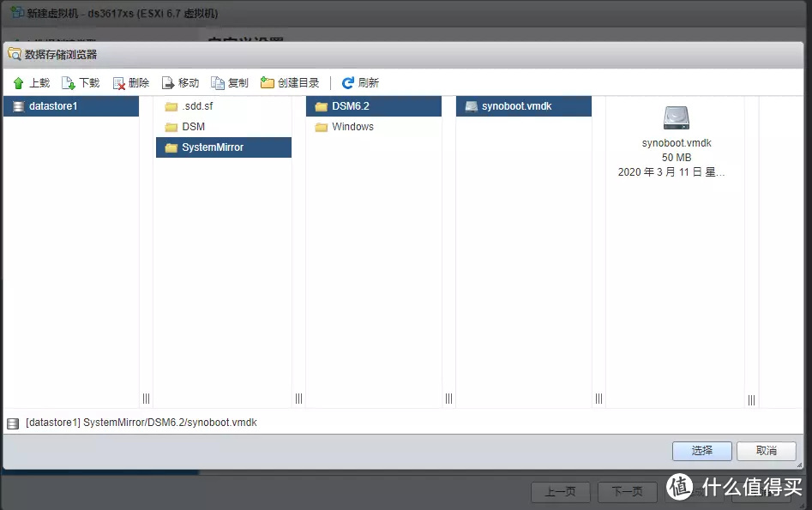Grab the column handle after synoboot.vmdk list pane

599,399
